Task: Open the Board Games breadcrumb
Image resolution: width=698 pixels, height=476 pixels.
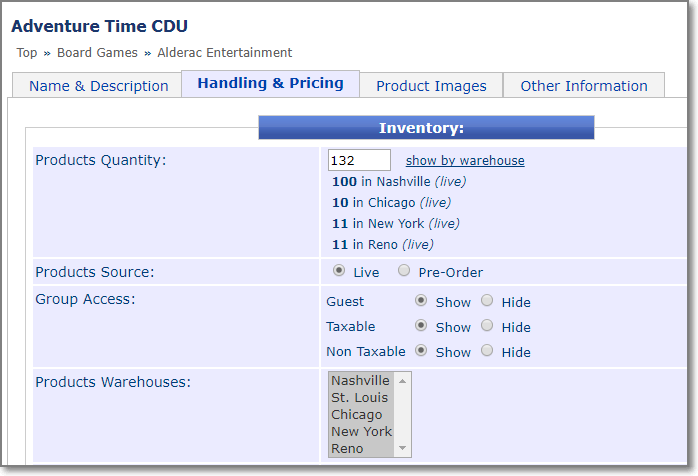Action: point(97,53)
